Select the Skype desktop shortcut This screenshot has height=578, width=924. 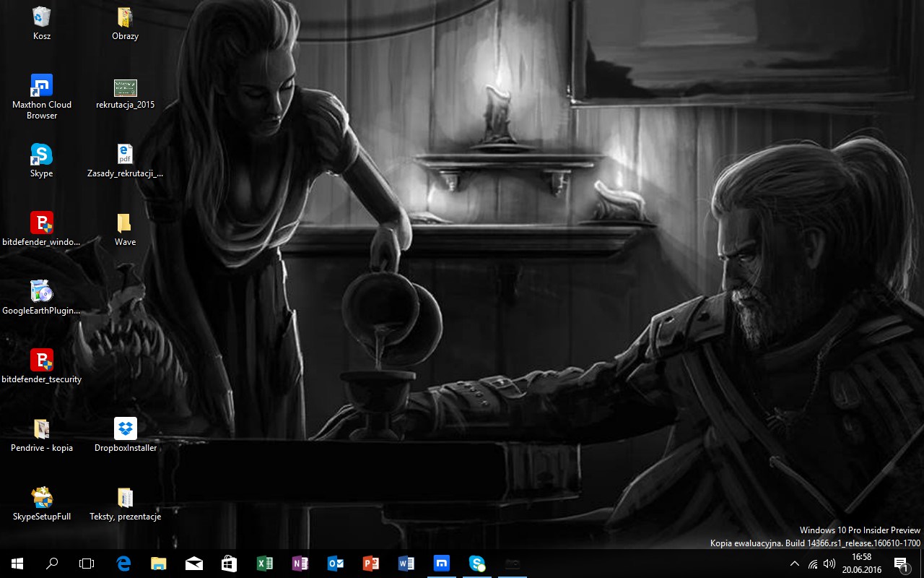click(x=42, y=160)
